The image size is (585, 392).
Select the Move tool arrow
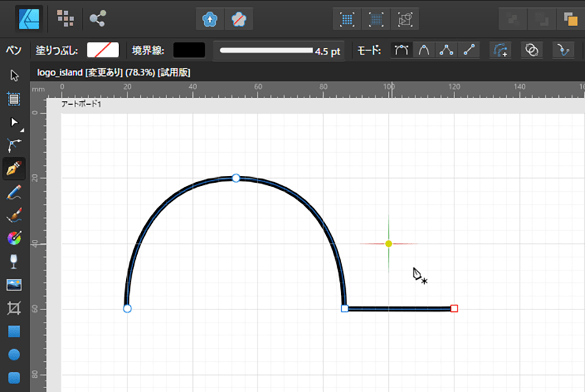click(14, 76)
